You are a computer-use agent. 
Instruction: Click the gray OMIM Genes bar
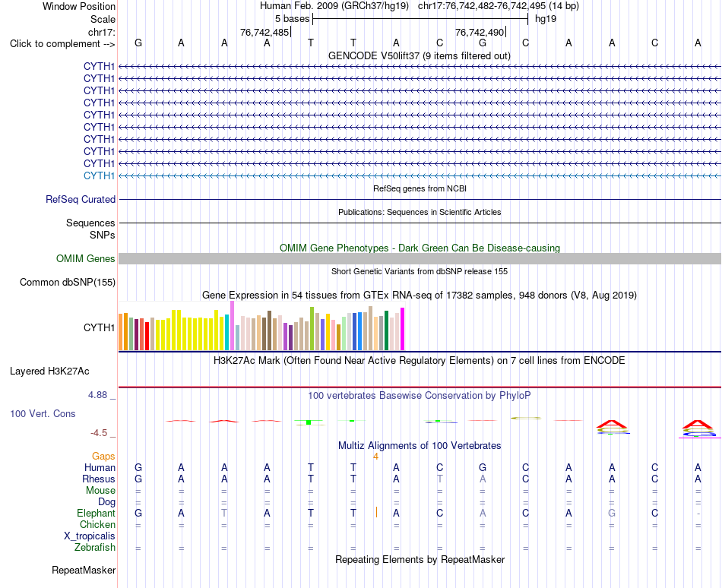click(420, 258)
